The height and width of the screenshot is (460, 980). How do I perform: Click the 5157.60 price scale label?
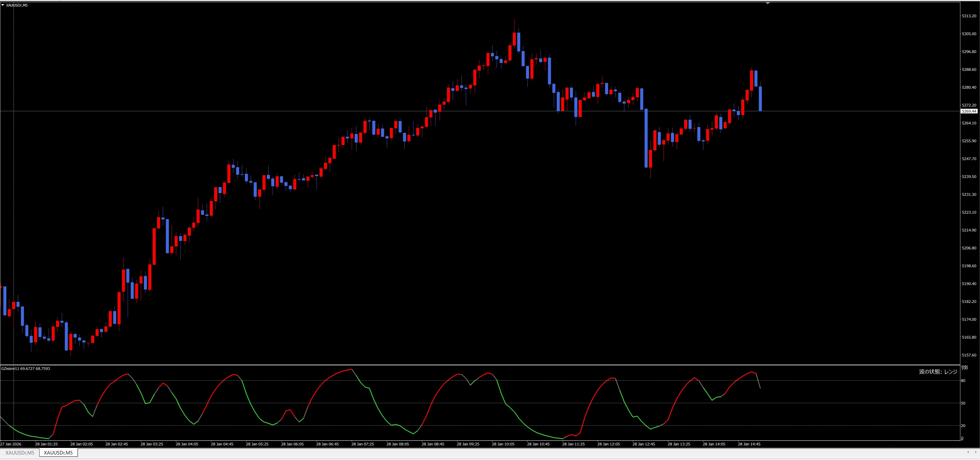point(968,355)
